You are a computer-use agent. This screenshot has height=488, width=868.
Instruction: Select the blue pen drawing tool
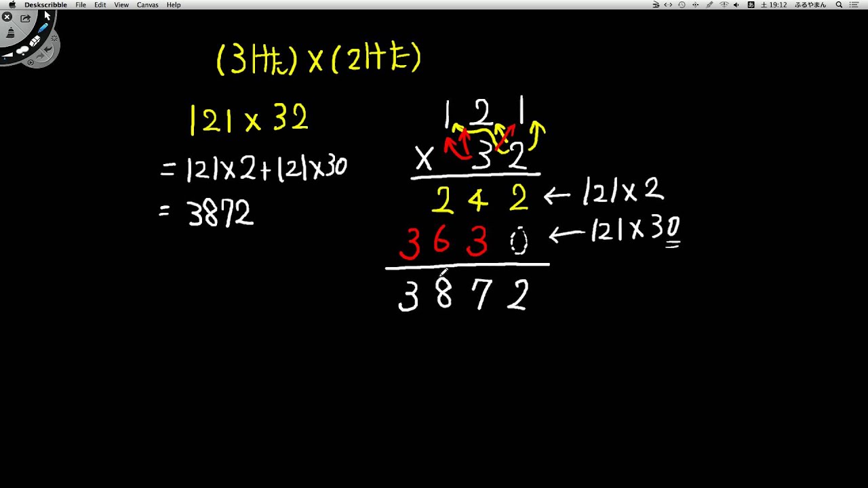[43, 28]
